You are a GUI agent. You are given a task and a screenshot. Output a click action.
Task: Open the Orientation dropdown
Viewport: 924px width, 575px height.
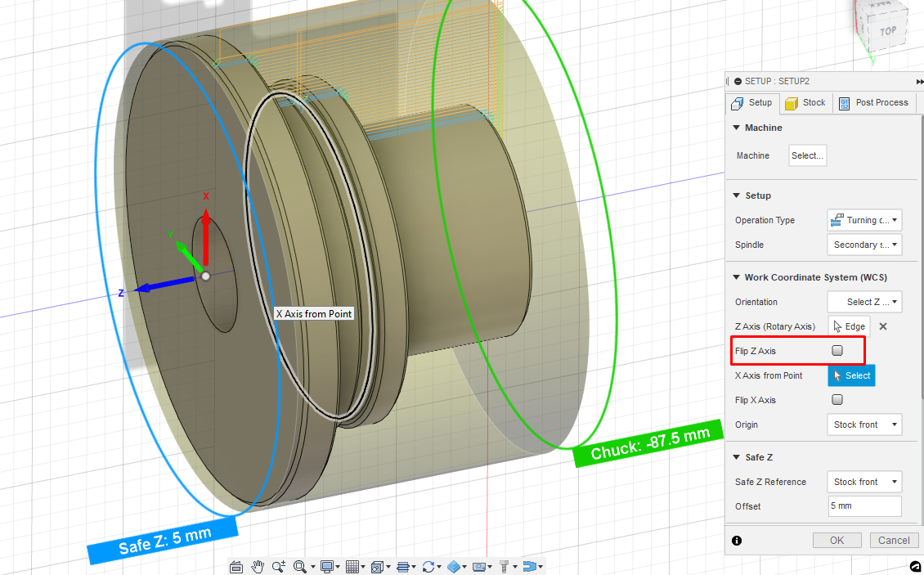864,302
